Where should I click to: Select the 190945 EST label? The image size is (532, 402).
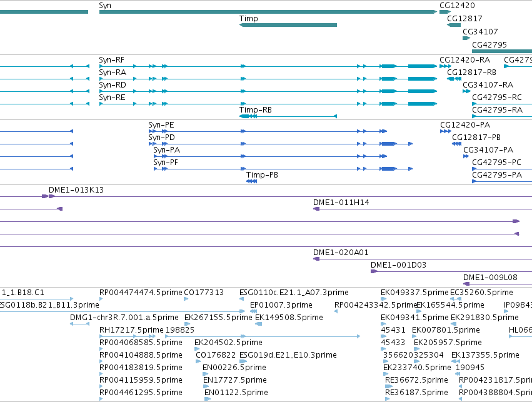click(470, 368)
